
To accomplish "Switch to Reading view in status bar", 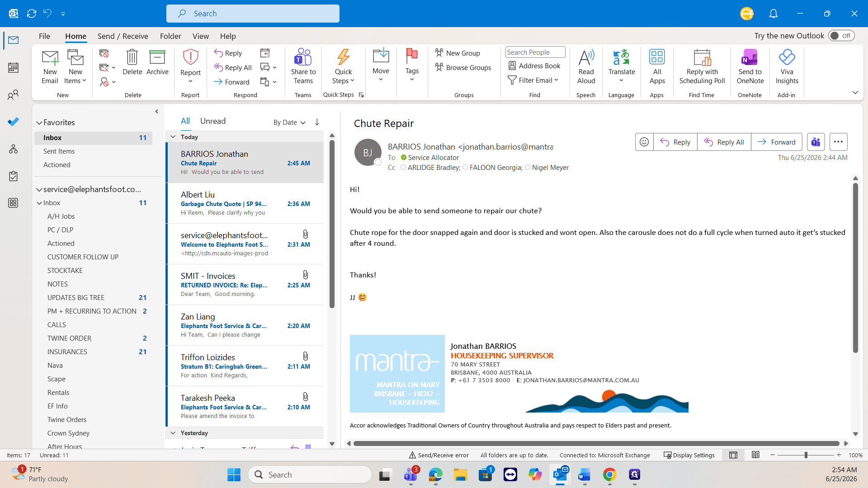I will pos(755,455).
